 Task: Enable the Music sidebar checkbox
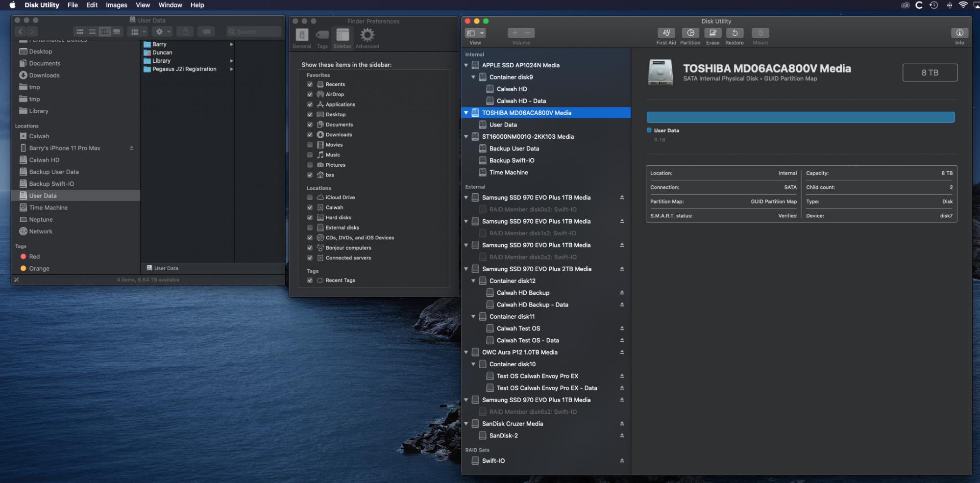coord(310,154)
